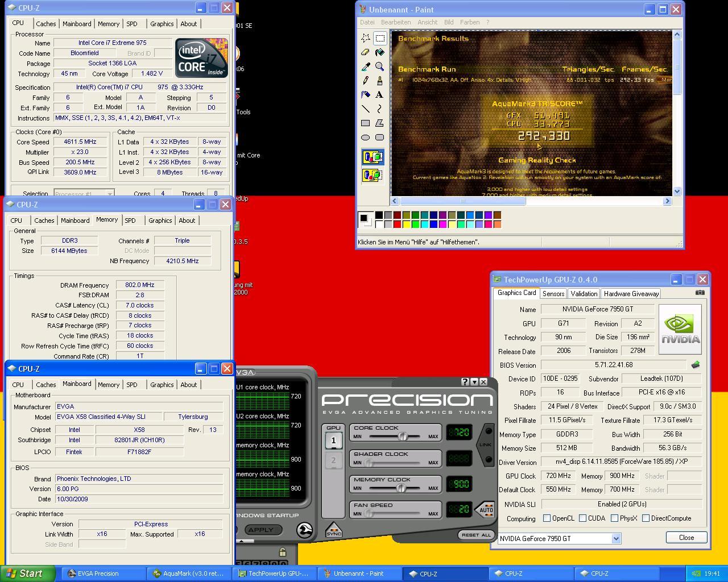728x582 pixels.
Task: Toggle the PhysX checkbox in GPU-Z
Action: 614,518
